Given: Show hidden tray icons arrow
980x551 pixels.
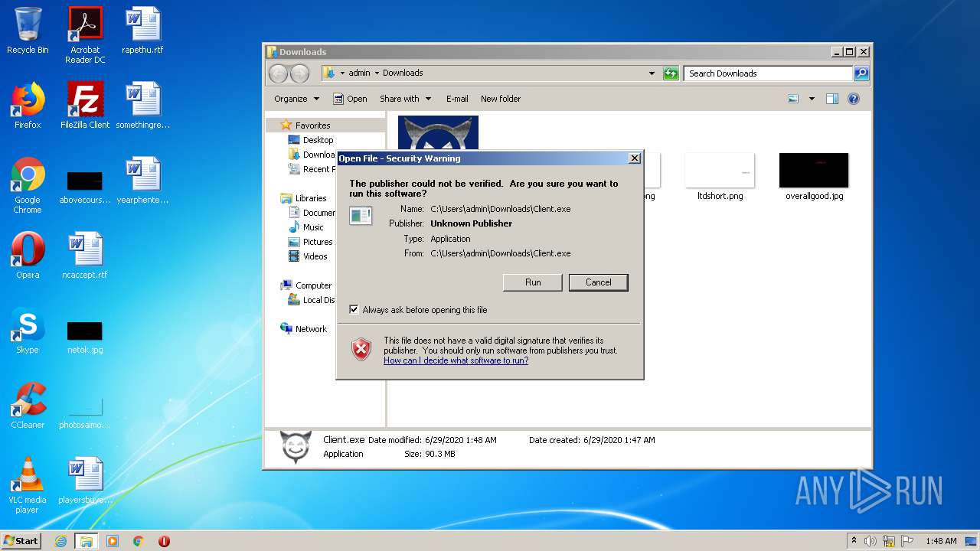Looking at the screenshot, I should pos(854,541).
